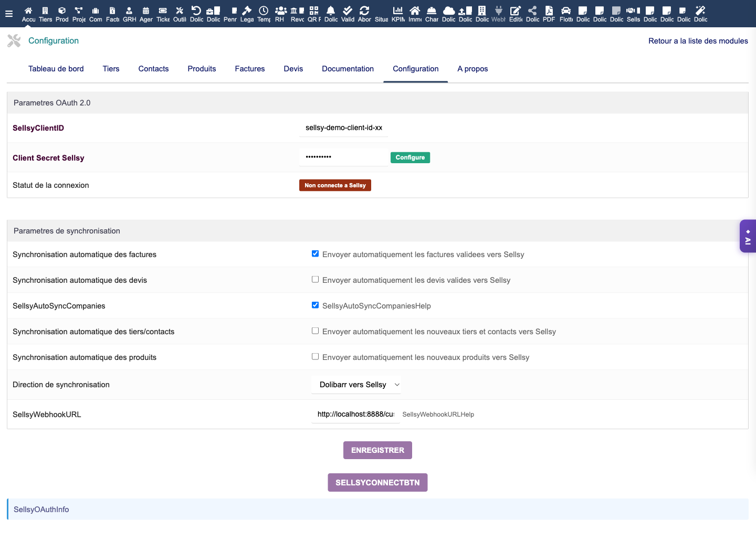Click the Non connecte a Sellsy status badge
Viewport: 756px width, 552px height.
335,185
